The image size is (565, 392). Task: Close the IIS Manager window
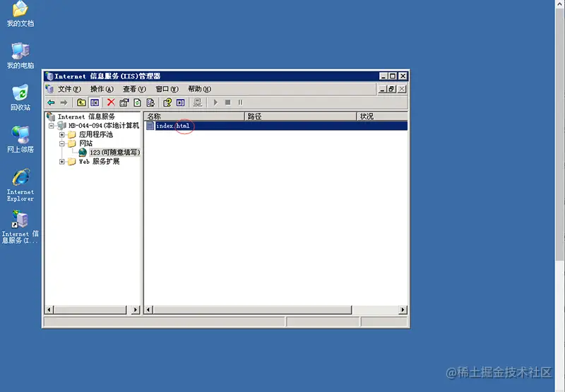coord(403,76)
